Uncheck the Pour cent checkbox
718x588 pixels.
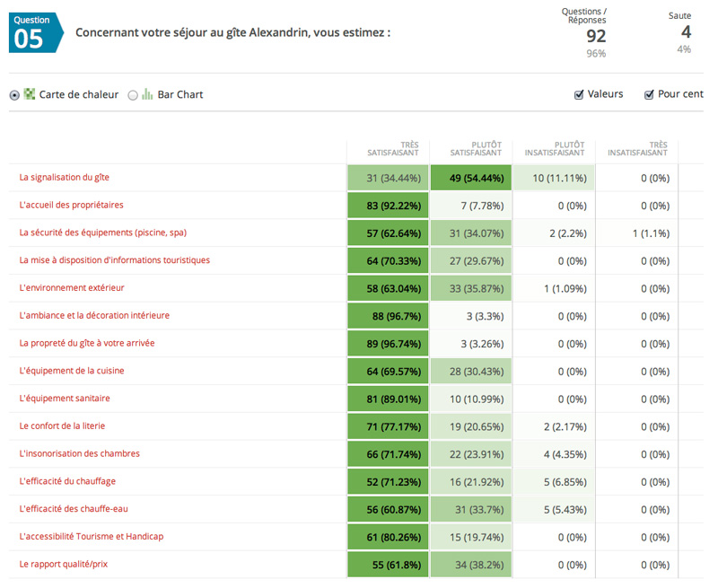pyautogui.click(x=649, y=94)
